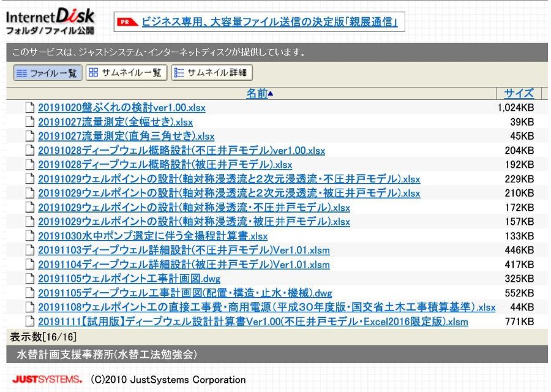Screen dimensions: 551x392
Task: Click file icon beside 20191030水中ポンプ選定 file
Action: tap(30, 236)
